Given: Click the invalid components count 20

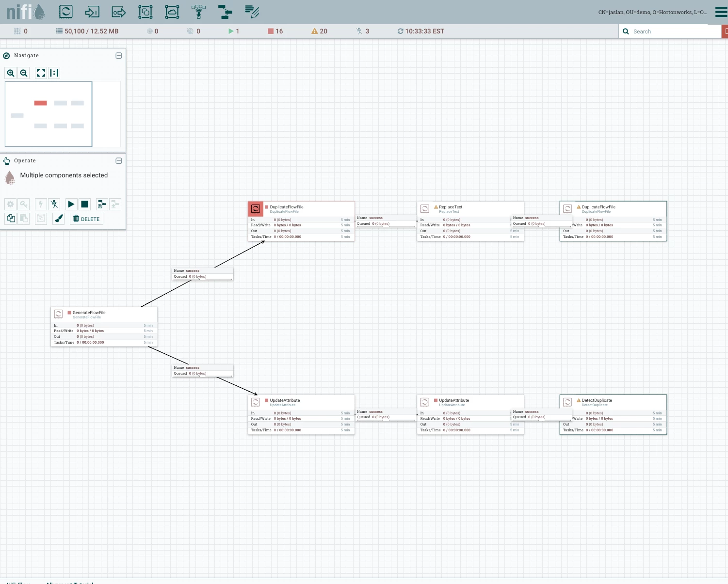Looking at the screenshot, I should [x=319, y=31].
